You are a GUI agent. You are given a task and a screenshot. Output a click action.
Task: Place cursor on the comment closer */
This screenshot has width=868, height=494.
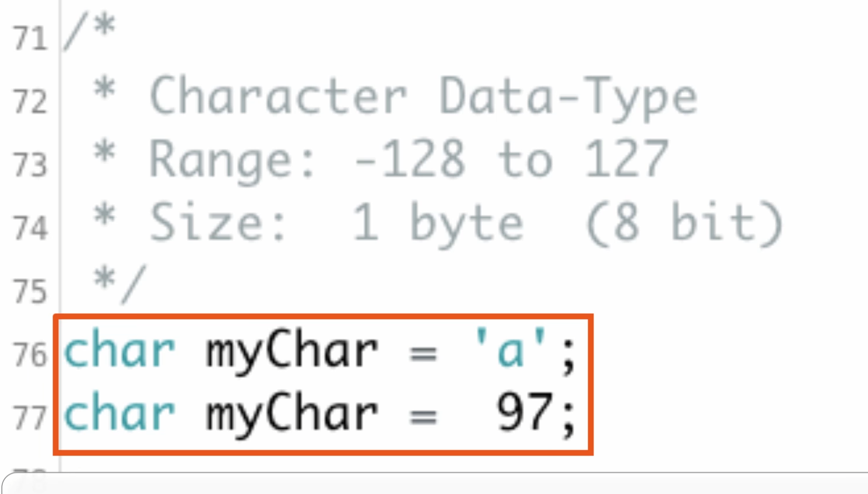pos(120,284)
